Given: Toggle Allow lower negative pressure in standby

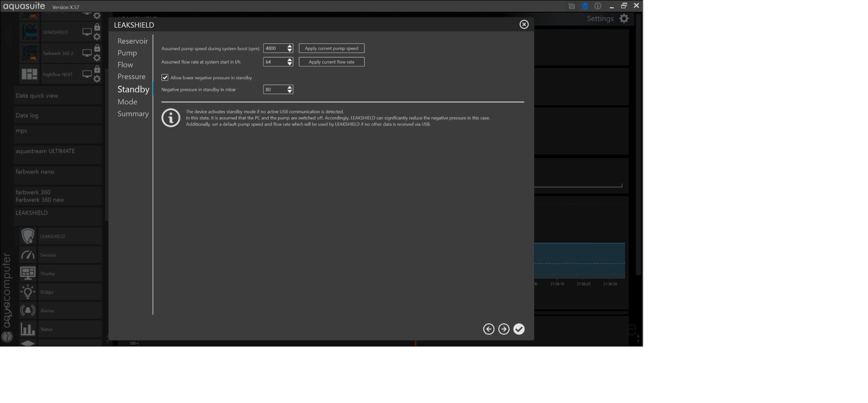Looking at the screenshot, I should pyautogui.click(x=165, y=78).
